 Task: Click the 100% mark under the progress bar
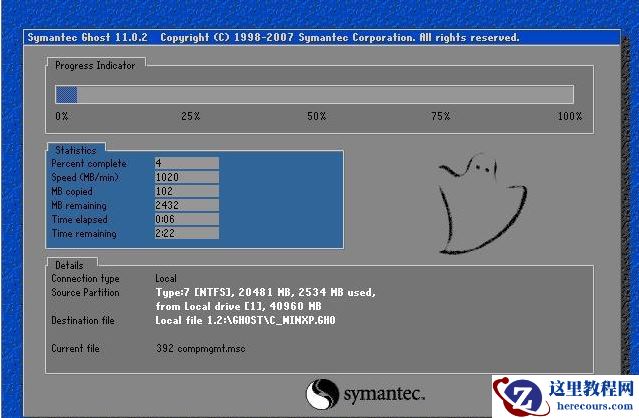click(x=570, y=116)
